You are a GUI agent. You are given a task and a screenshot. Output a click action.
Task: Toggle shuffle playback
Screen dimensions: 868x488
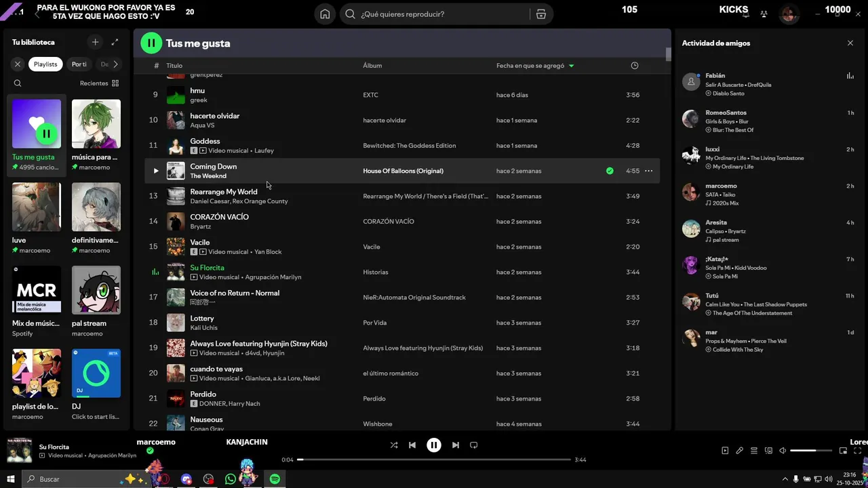coord(394,445)
